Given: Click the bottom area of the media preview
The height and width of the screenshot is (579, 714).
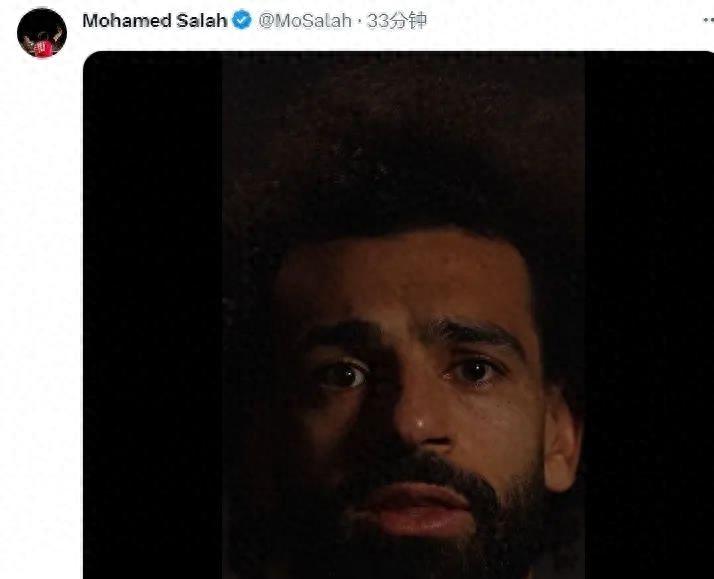Looking at the screenshot, I should click(x=398, y=560).
